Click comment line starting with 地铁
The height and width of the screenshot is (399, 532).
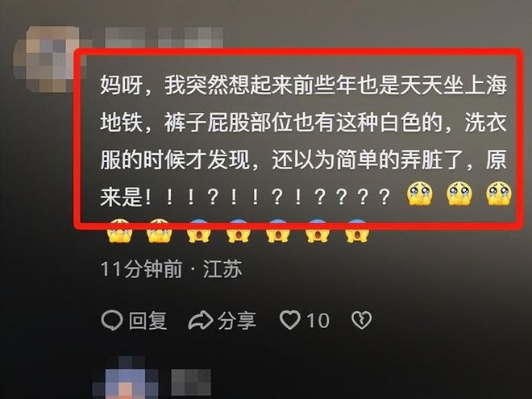[x=304, y=123]
